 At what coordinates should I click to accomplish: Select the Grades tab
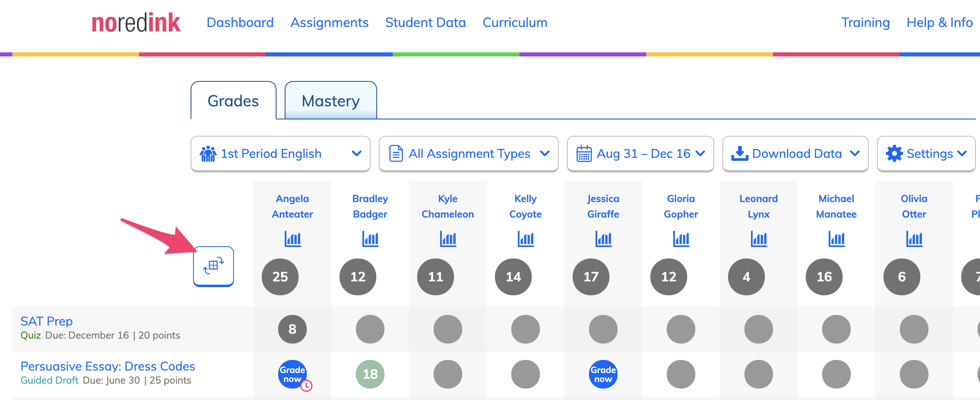point(233,101)
